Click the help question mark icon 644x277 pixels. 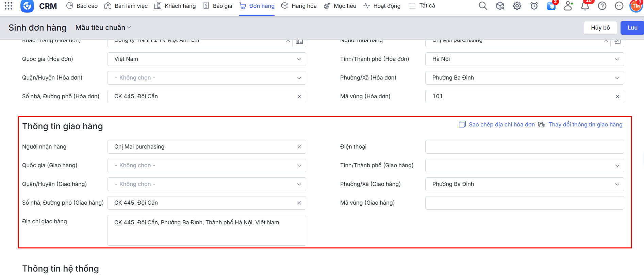pyautogui.click(x=602, y=6)
